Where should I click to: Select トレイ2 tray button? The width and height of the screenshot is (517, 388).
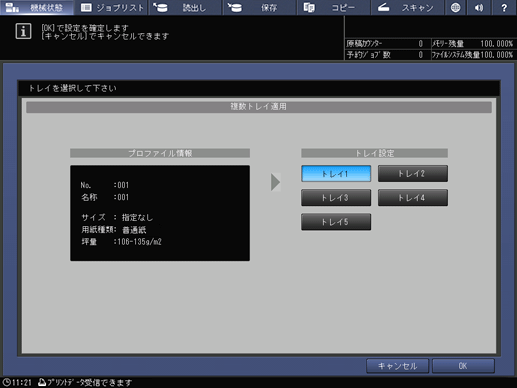tap(413, 174)
